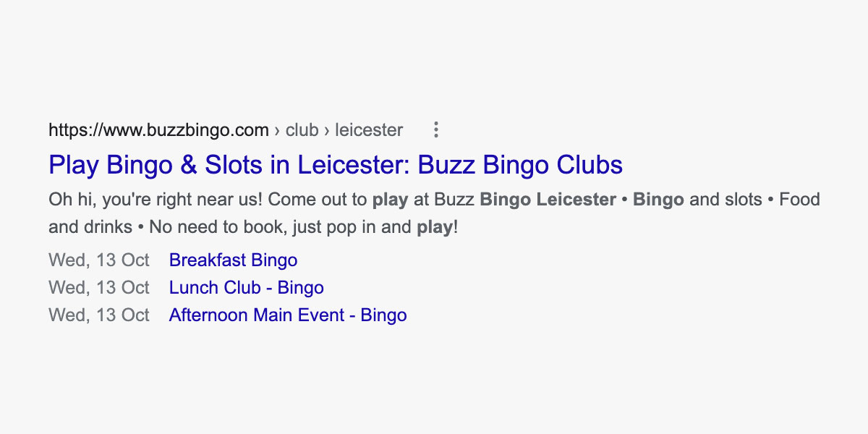Click the 'and slots' text in the snippet
This screenshot has height=434, width=868.
point(726,200)
